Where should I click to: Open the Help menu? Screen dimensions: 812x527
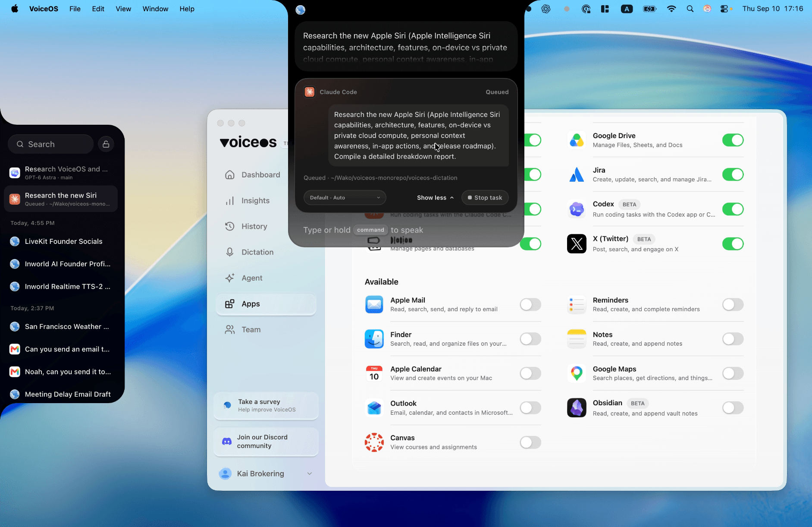(x=187, y=9)
